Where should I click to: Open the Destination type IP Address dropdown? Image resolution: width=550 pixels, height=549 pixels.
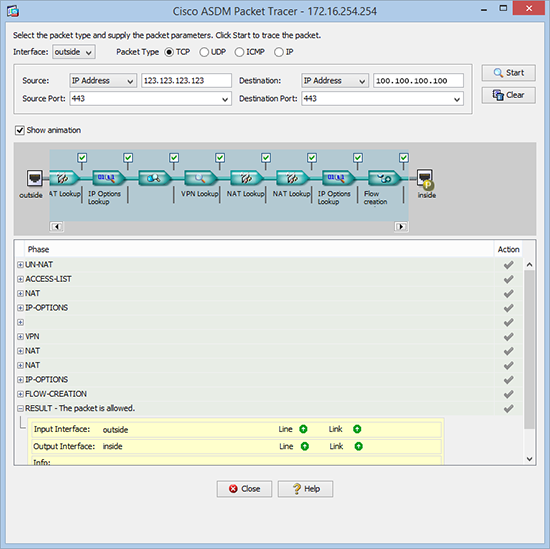(x=335, y=81)
